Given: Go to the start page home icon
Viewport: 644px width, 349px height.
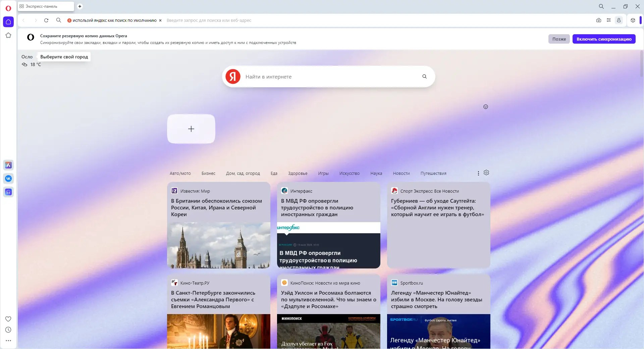Looking at the screenshot, I should point(8,22).
